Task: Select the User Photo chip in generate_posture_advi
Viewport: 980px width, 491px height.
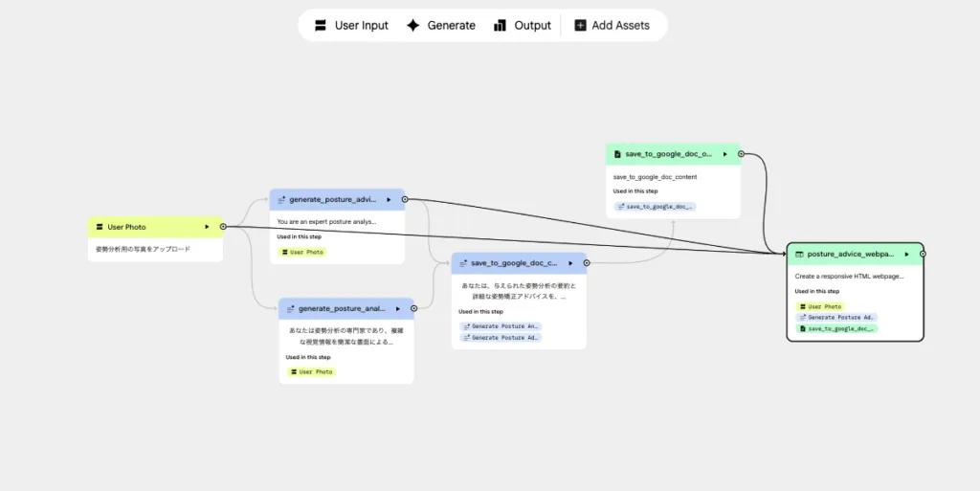Action: coord(302,253)
